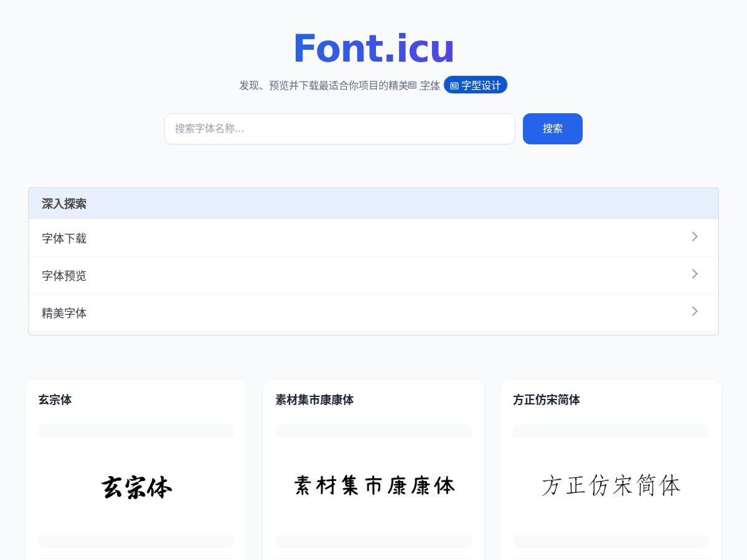
Task: Click the 玄宗体 preview image
Action: click(136, 486)
